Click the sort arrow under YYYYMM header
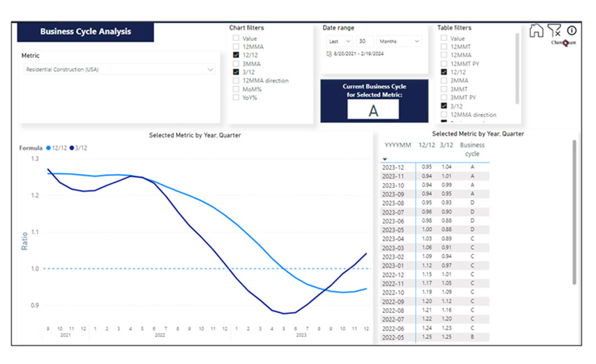Image resolution: width=596 pixels, height=364 pixels. (x=385, y=159)
